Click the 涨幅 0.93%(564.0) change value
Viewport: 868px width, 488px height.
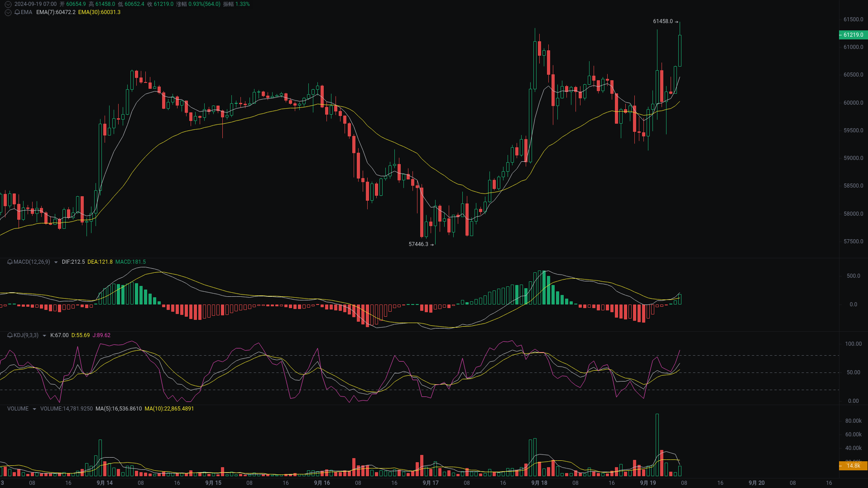[x=198, y=4]
